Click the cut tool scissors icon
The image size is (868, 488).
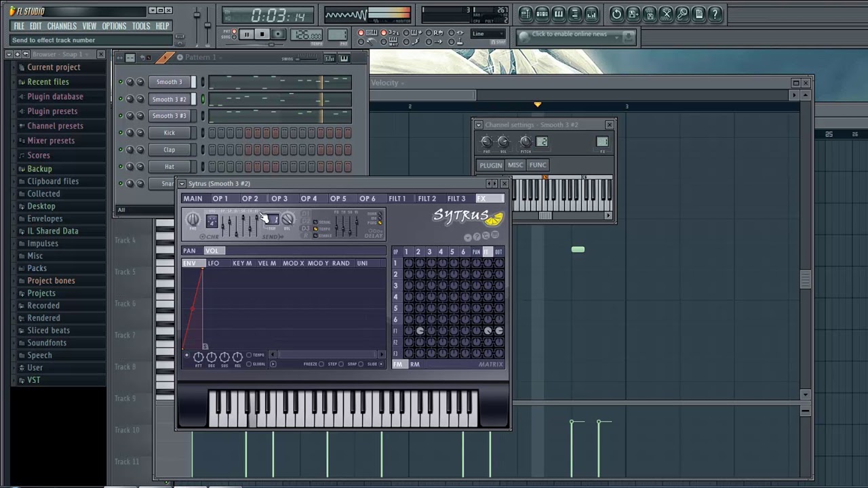[x=666, y=14]
